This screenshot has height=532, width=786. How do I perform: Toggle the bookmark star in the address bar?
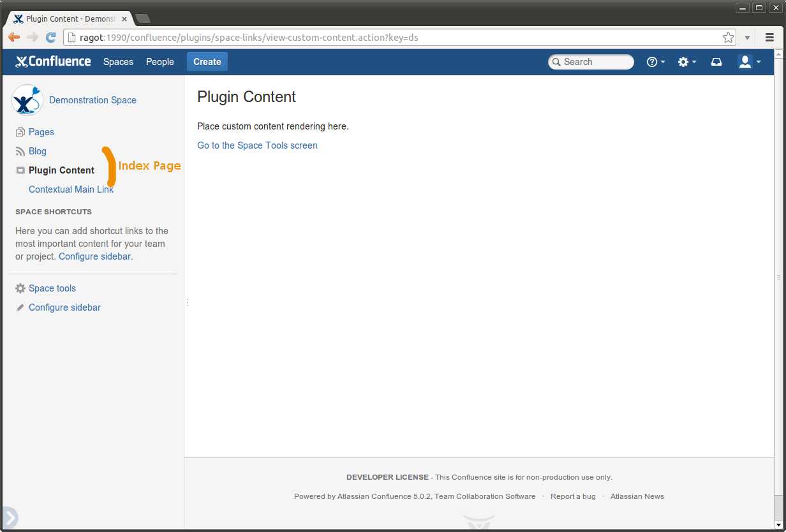point(728,37)
